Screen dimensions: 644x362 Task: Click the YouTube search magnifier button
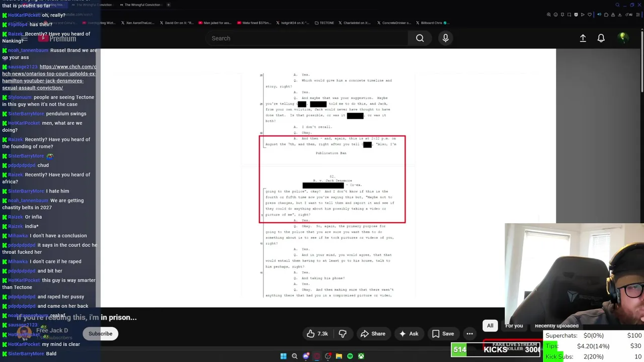click(420, 38)
